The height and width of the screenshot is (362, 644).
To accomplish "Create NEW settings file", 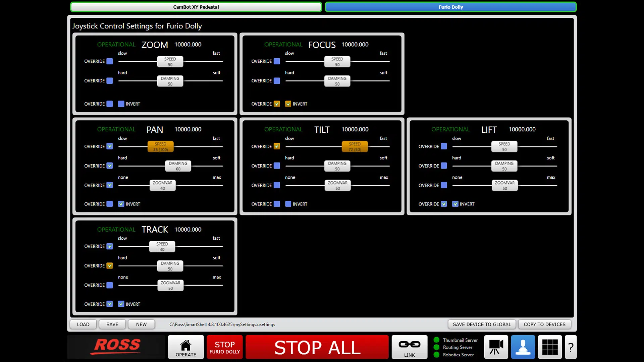I will tap(141, 324).
